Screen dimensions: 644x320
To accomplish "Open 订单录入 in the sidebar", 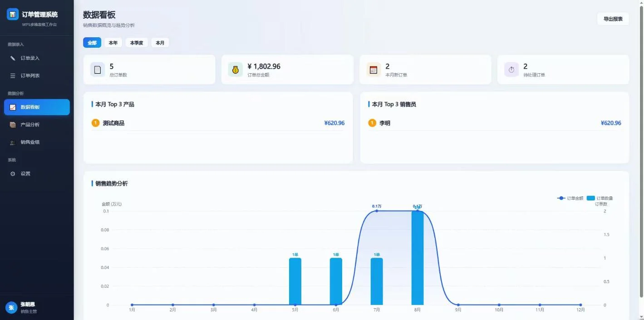I will pyautogui.click(x=37, y=58).
